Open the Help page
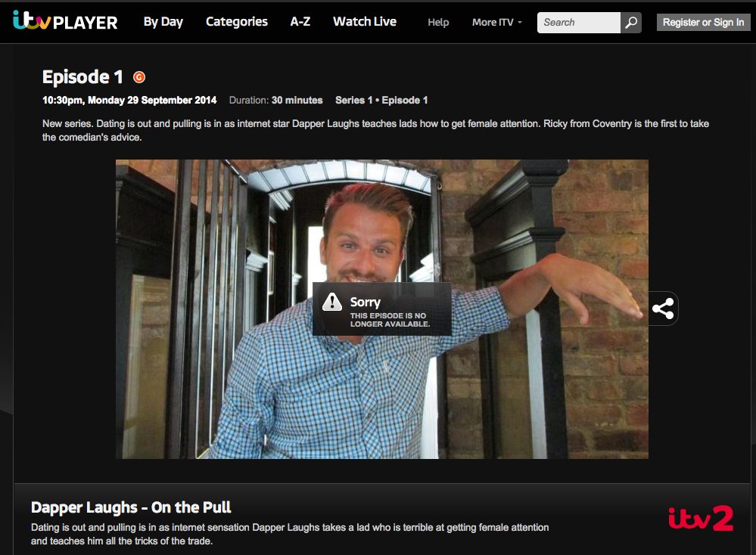This screenshot has width=756, height=555. click(x=438, y=22)
